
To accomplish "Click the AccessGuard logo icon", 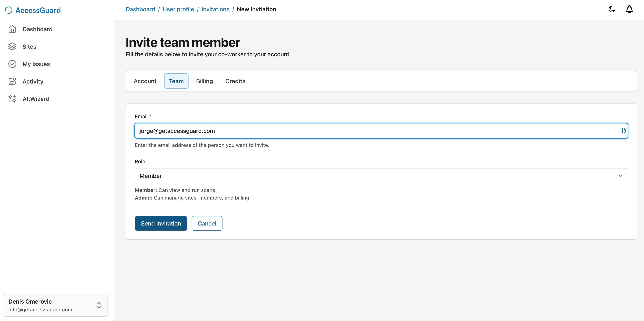I will tap(9, 10).
